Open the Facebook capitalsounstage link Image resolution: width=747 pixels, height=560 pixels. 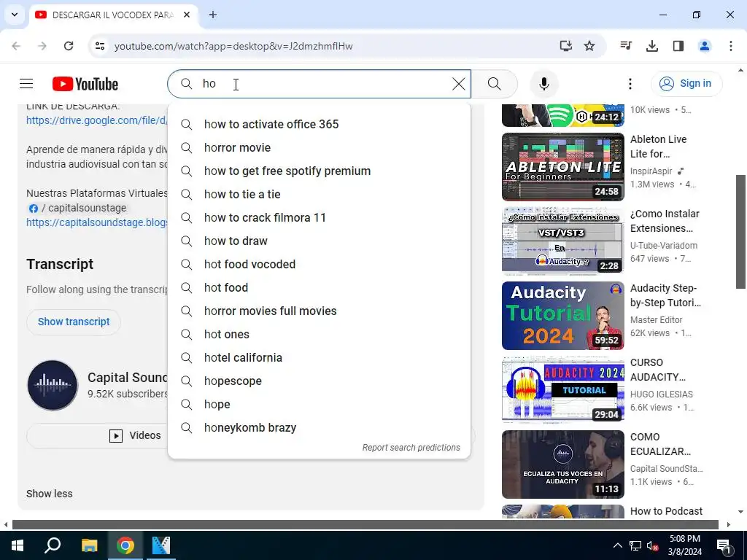click(x=77, y=208)
